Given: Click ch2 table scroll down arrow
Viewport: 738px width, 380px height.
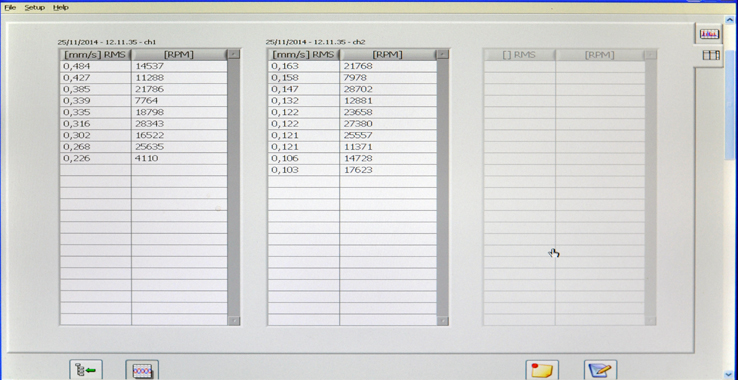Looking at the screenshot, I should tap(442, 320).
